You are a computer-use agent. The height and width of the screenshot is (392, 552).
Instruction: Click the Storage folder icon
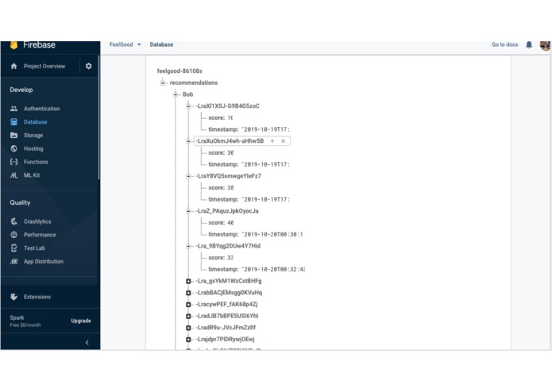point(14,136)
